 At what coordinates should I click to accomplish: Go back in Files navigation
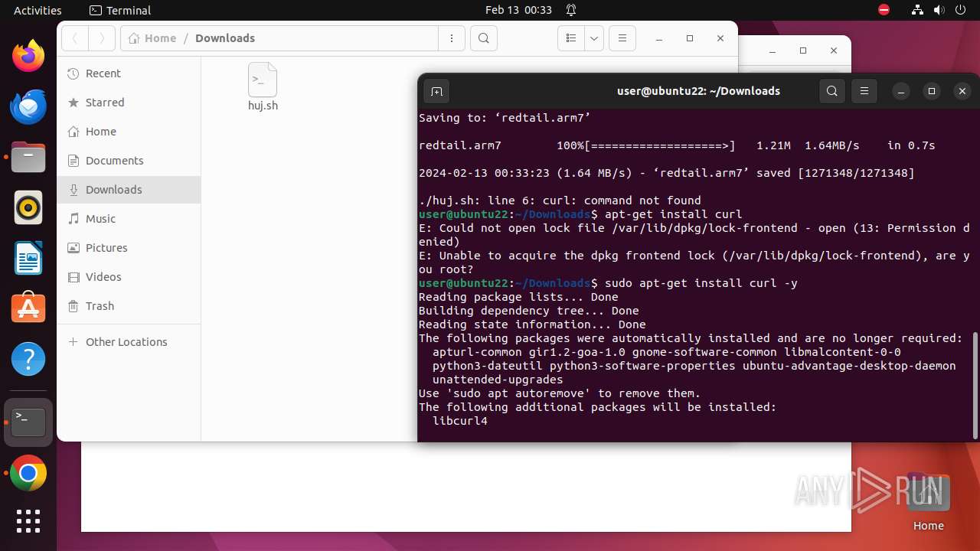pyautogui.click(x=75, y=38)
